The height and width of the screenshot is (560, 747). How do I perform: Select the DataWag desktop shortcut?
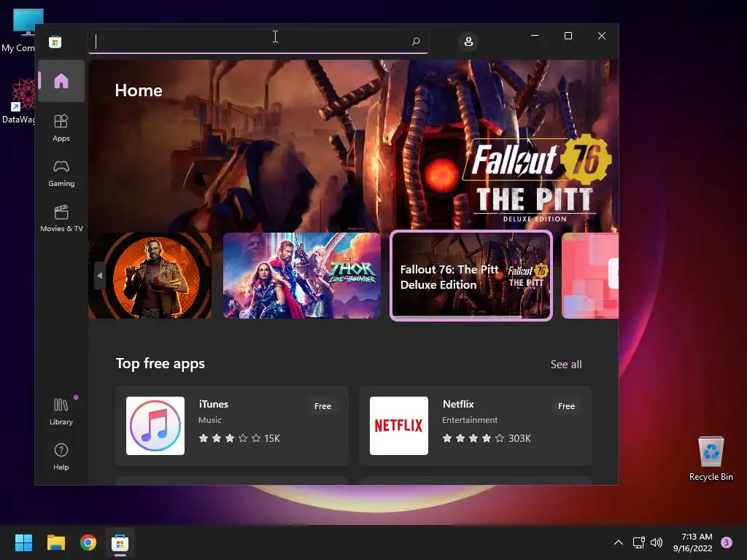point(18,101)
